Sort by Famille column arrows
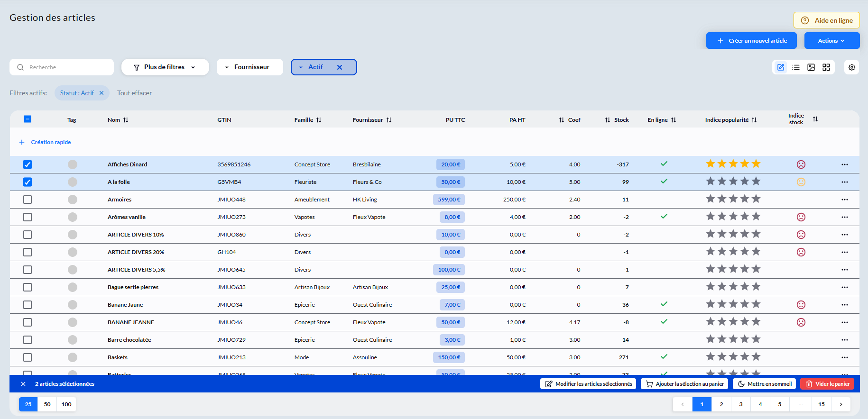 (x=319, y=120)
